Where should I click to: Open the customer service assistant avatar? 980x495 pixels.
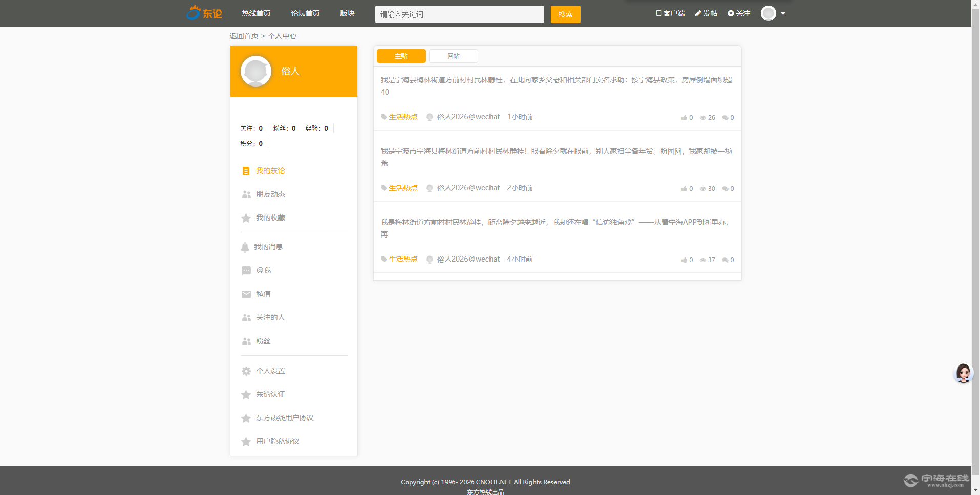click(963, 373)
